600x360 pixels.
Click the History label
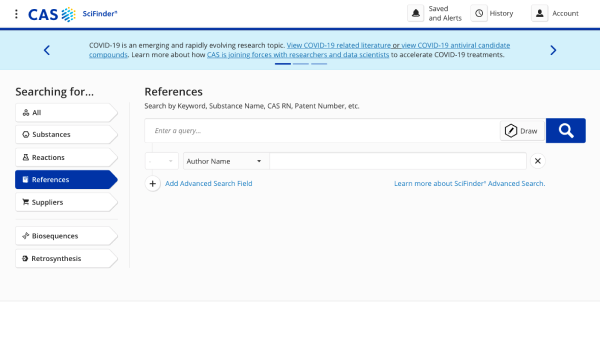point(501,13)
